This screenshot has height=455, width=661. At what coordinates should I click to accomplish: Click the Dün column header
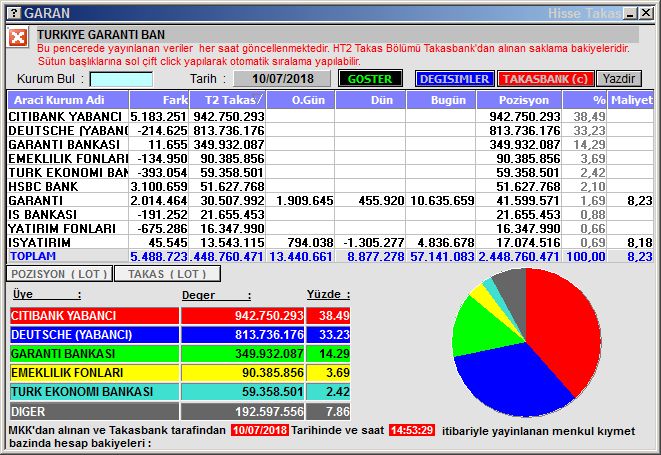coord(371,100)
